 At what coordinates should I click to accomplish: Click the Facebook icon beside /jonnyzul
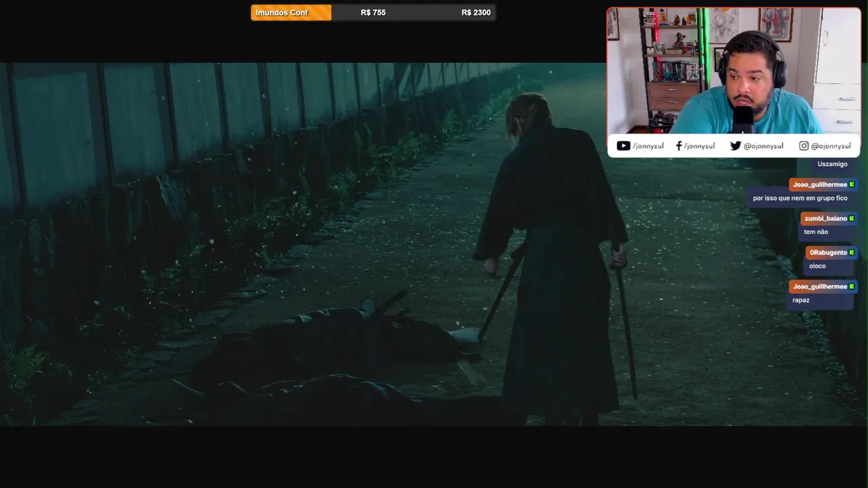point(679,146)
